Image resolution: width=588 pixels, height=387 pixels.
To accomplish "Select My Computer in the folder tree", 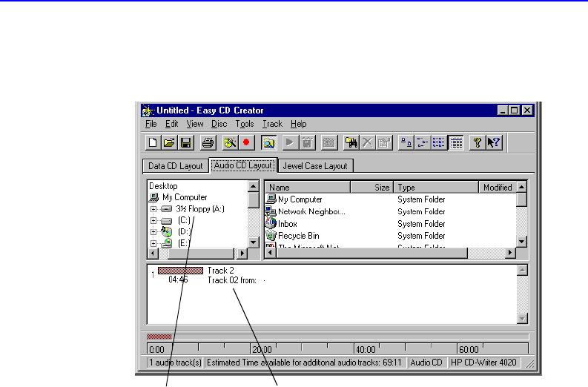I will (x=185, y=197).
